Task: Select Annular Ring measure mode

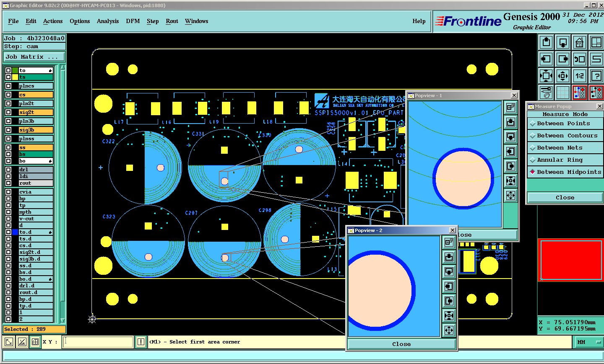Action: tap(565, 160)
